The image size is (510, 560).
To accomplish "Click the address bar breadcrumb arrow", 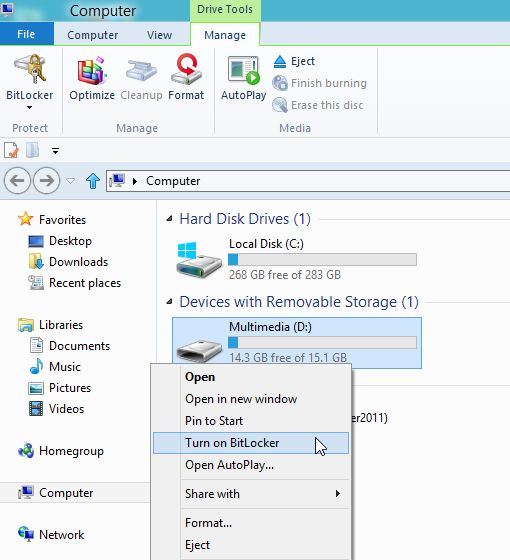I will [x=135, y=181].
